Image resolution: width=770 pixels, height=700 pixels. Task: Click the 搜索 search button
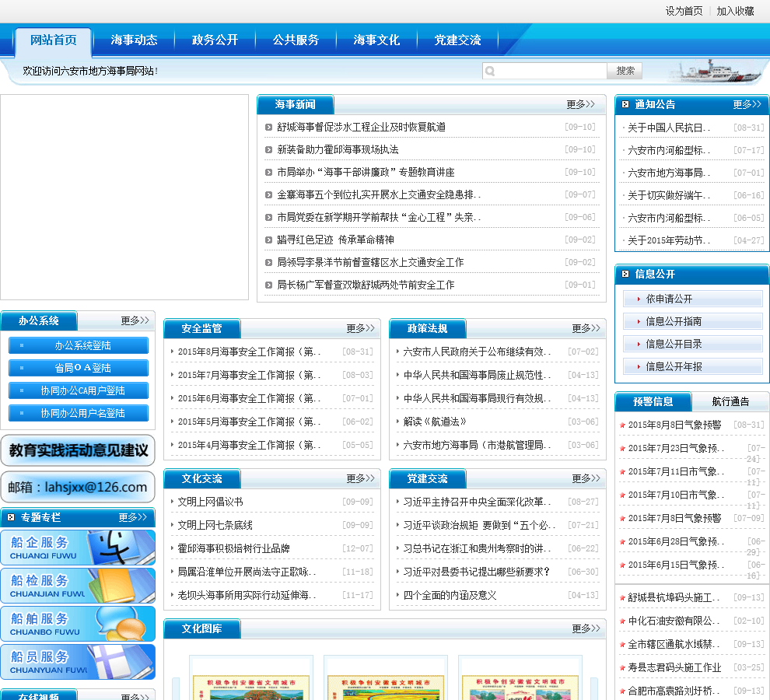(625, 71)
